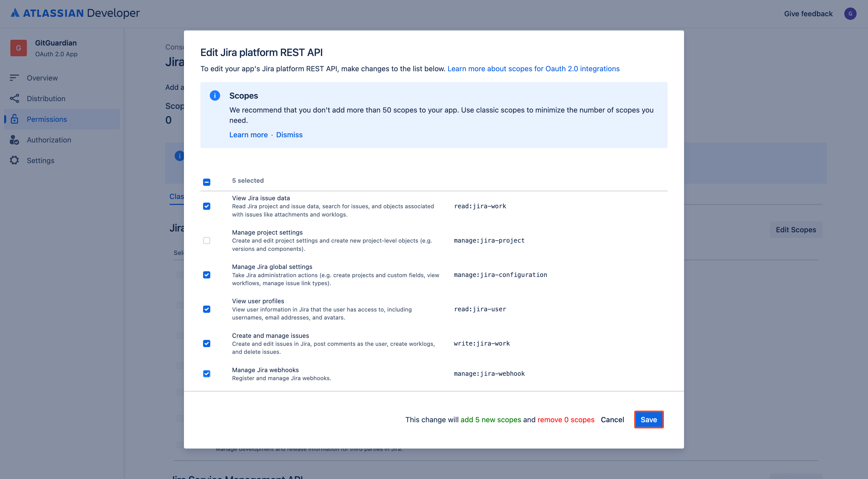
Task: Uncheck Manage Jira global settings scope
Action: [207, 275]
